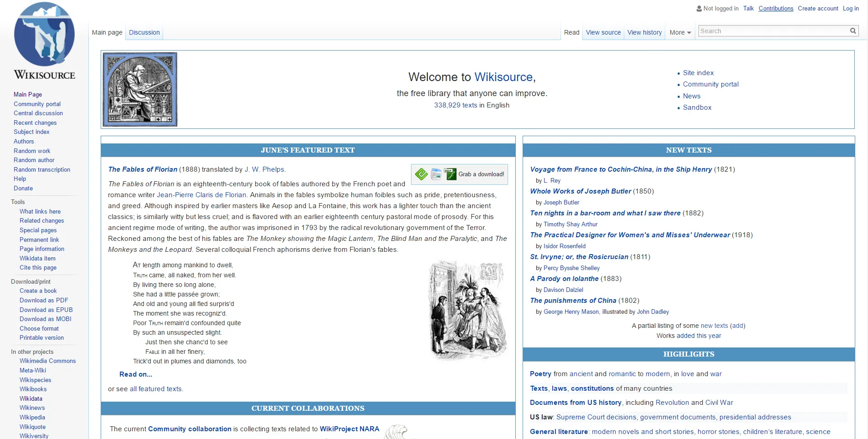
Task: Open Random work from the sidebar
Action: point(32,151)
